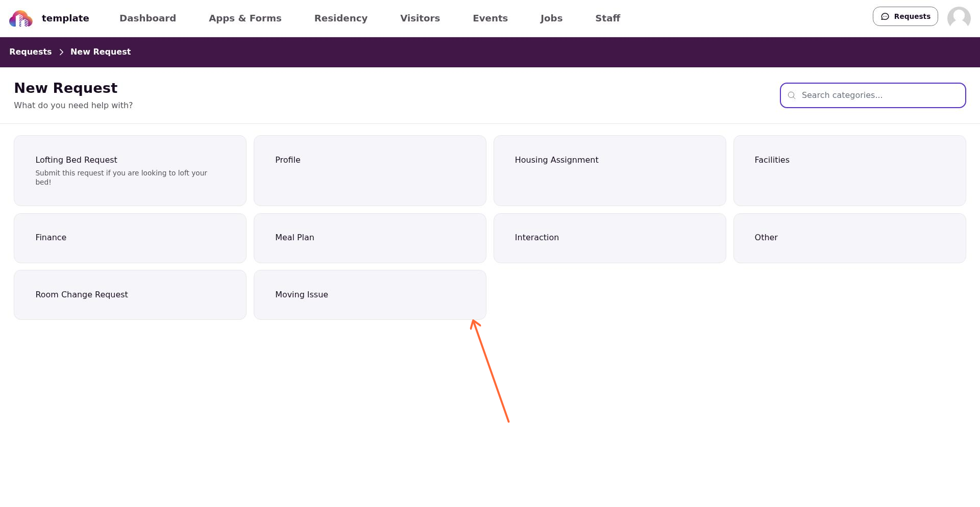Viewport: 980px width, 507px height.
Task: Open the Events navigation item
Action: (490, 18)
